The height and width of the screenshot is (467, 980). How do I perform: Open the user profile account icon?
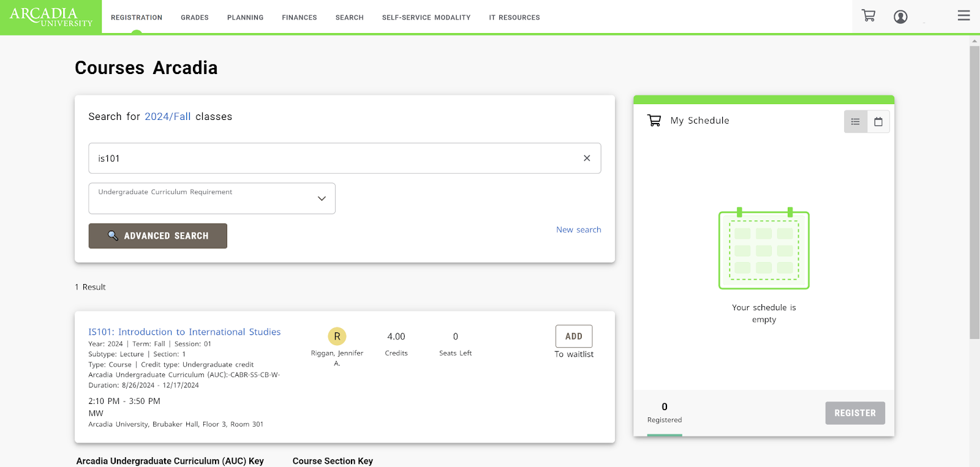900,17
